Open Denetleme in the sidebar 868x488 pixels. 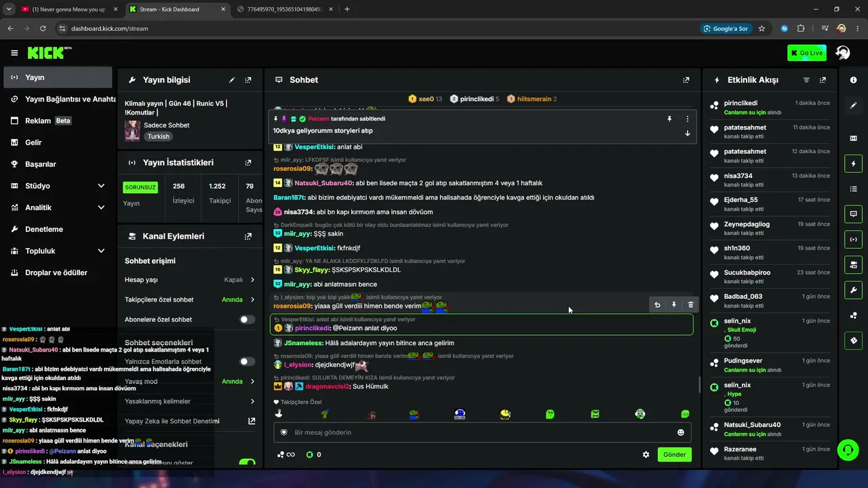[58, 229]
